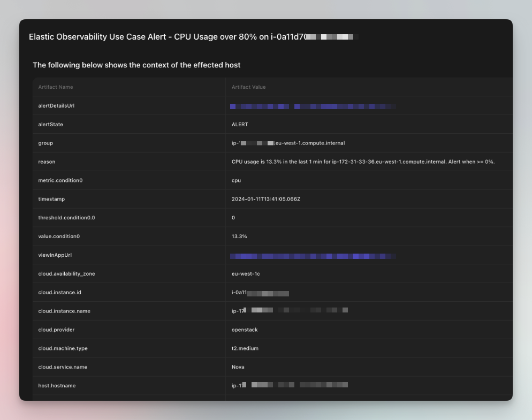Click the eu-west-1c value
This screenshot has height=420, width=532.
pyautogui.click(x=246, y=274)
